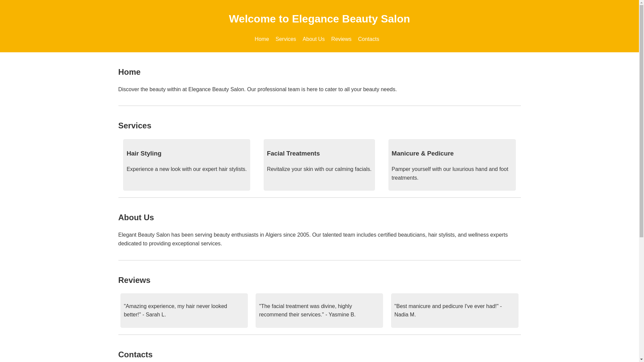The image size is (644, 362).
Task: Select the Facial Treatments card heading
Action: pyautogui.click(x=293, y=154)
